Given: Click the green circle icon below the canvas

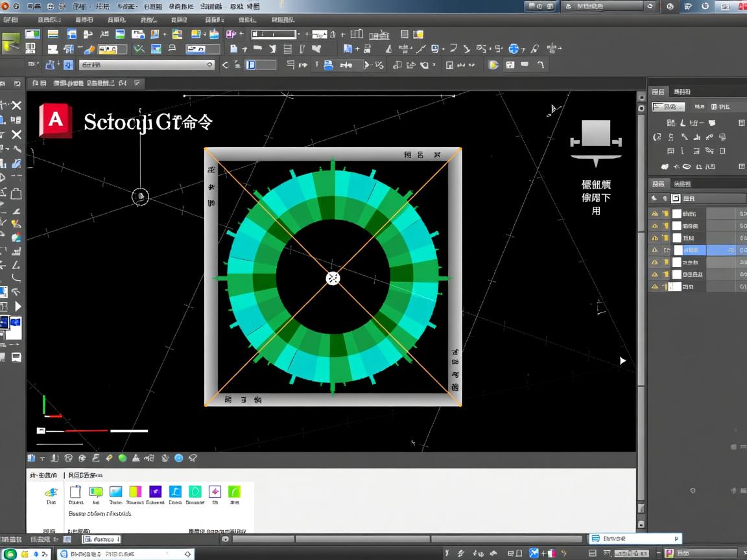Looking at the screenshot, I should point(122,458).
